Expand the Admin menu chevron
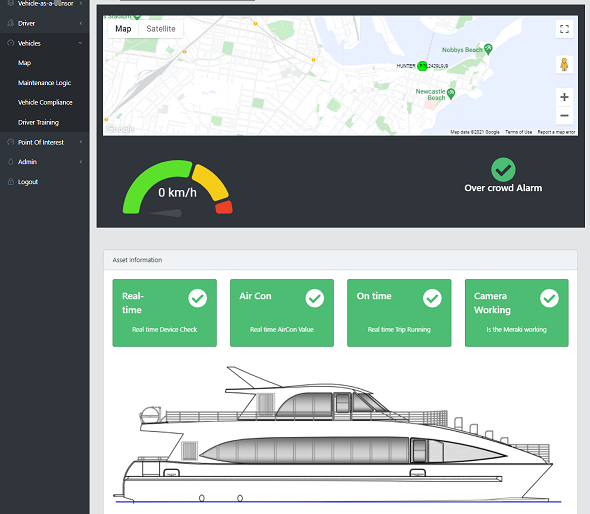This screenshot has width=590, height=514. click(x=81, y=162)
